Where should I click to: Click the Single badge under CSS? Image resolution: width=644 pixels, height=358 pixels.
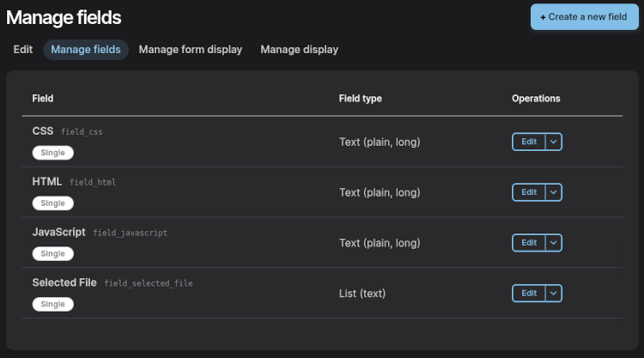(53, 153)
